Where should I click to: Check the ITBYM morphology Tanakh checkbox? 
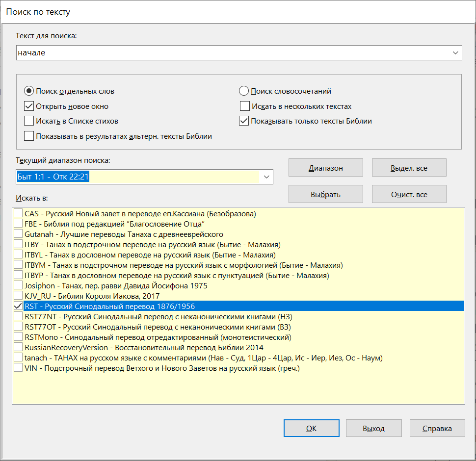tap(18, 265)
